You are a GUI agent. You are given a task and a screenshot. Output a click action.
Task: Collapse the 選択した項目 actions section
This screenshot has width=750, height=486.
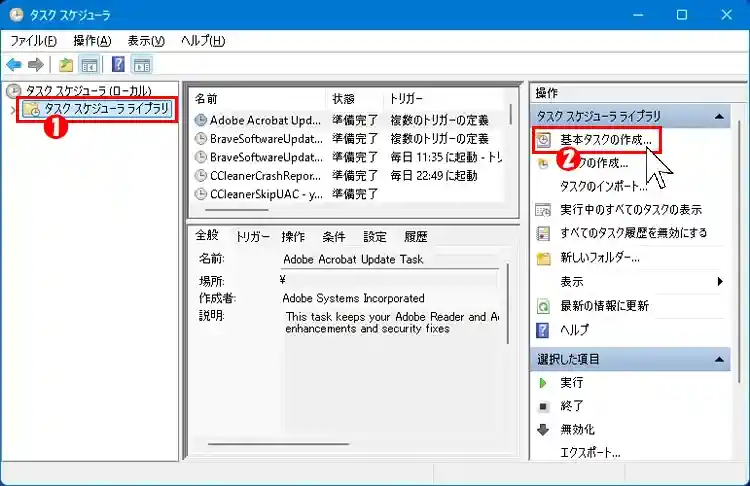pyautogui.click(x=719, y=359)
